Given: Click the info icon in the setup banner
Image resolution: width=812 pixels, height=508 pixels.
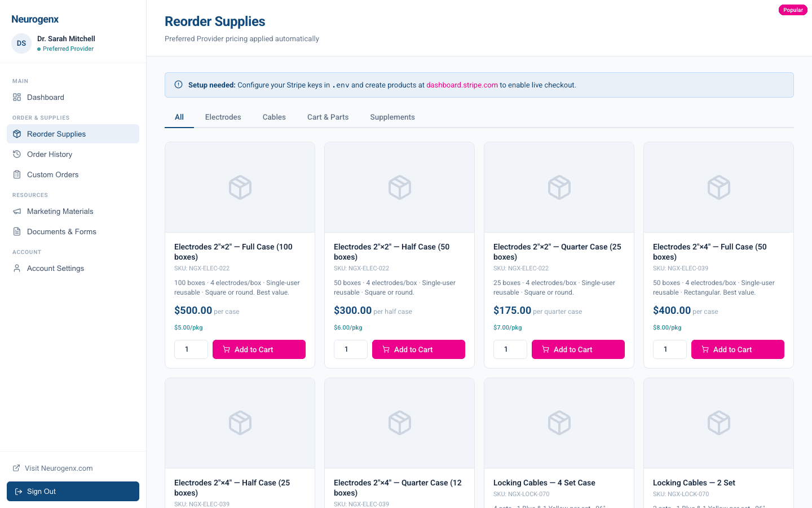Looking at the screenshot, I should point(178,84).
